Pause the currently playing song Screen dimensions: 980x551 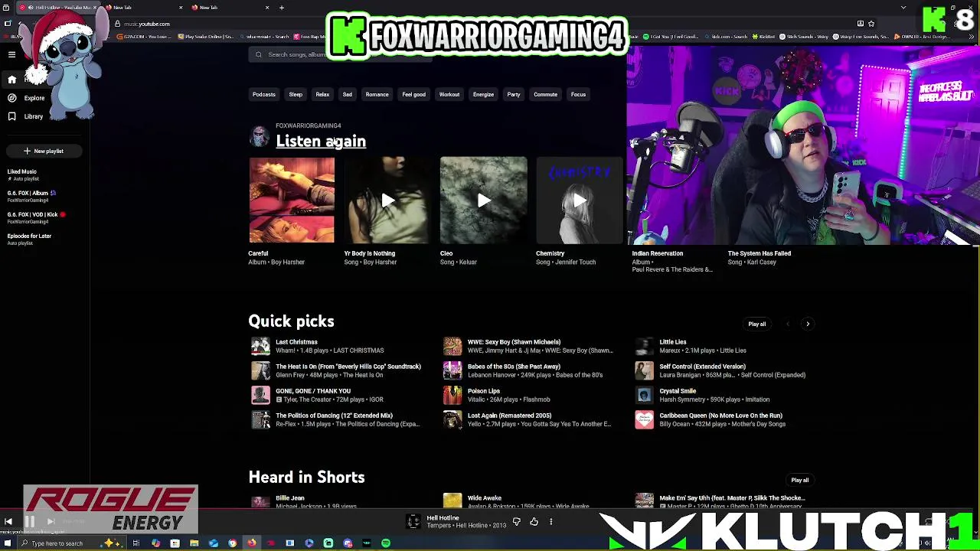point(30,522)
